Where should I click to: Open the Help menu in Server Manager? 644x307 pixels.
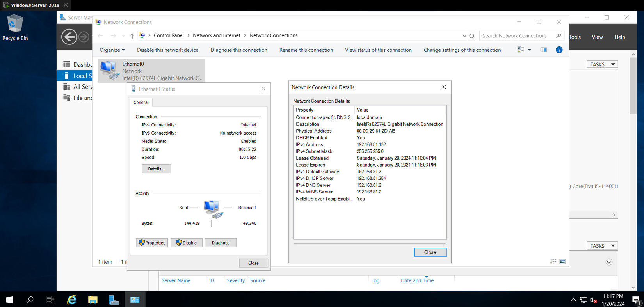point(620,37)
